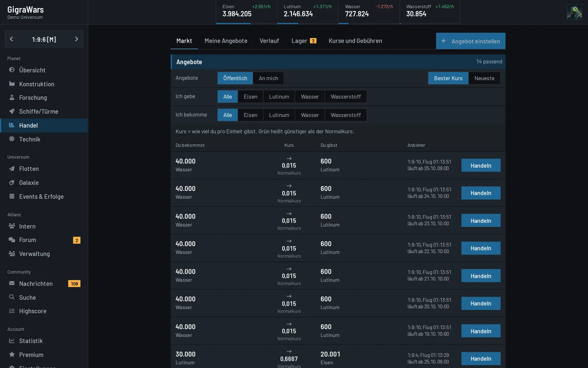This screenshot has height=368, width=588.
Task: Open alliance Intern people icon
Action: click(x=12, y=226)
